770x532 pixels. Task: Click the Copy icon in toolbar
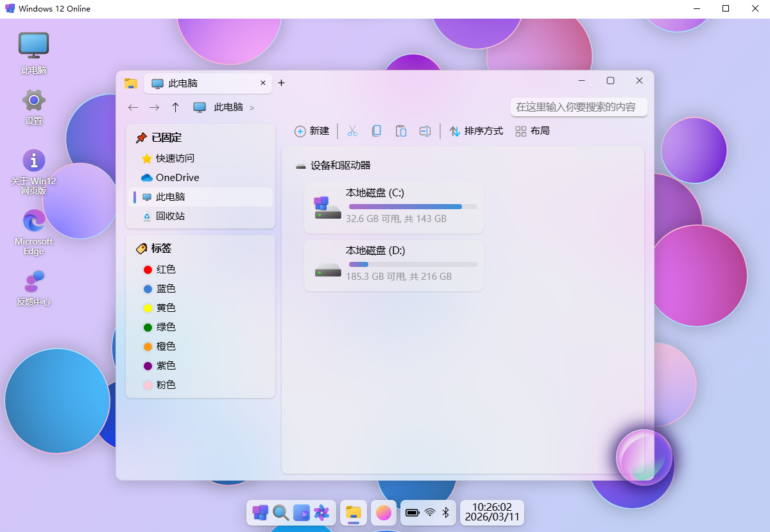[377, 131]
